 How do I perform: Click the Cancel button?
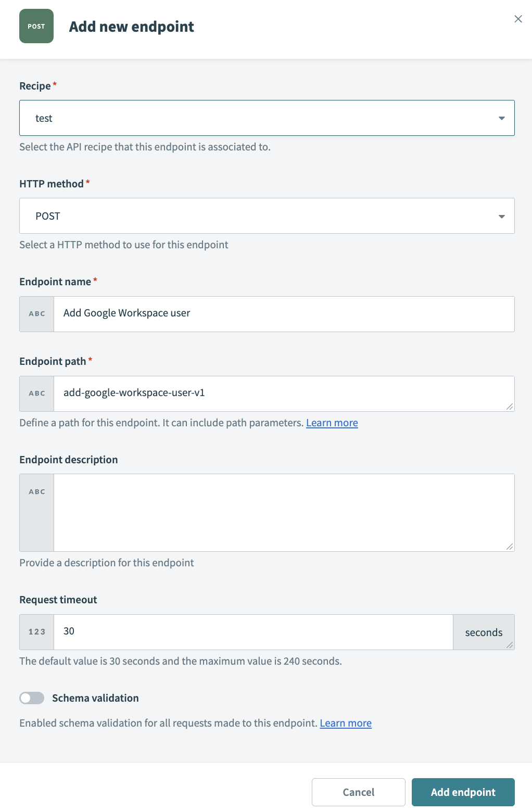[358, 792]
